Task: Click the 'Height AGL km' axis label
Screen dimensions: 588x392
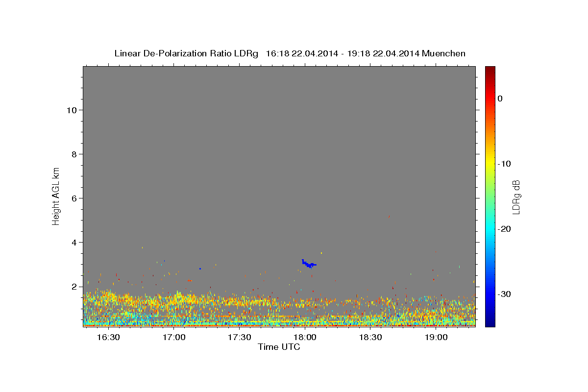Action: pyautogui.click(x=56, y=196)
